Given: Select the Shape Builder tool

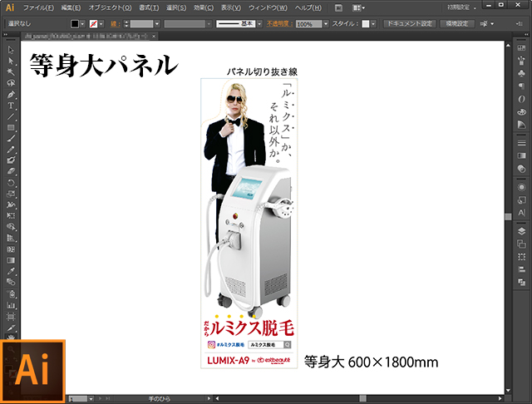Looking at the screenshot, I should [11, 227].
